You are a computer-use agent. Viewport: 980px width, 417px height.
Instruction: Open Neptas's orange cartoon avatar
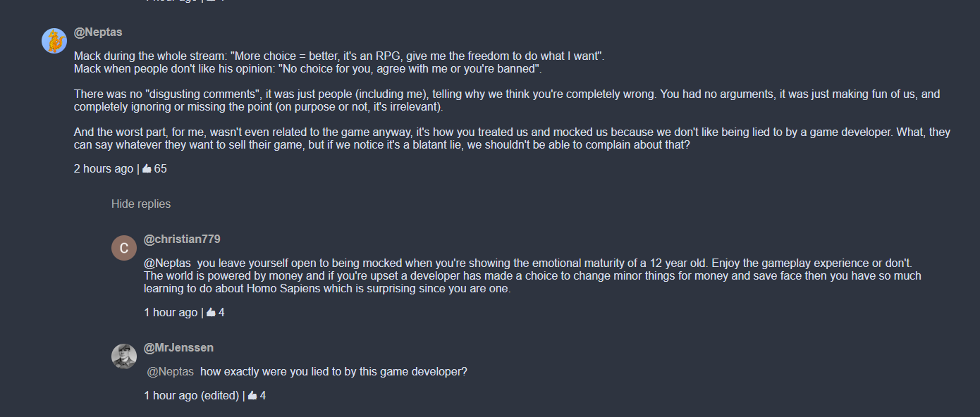(x=54, y=41)
